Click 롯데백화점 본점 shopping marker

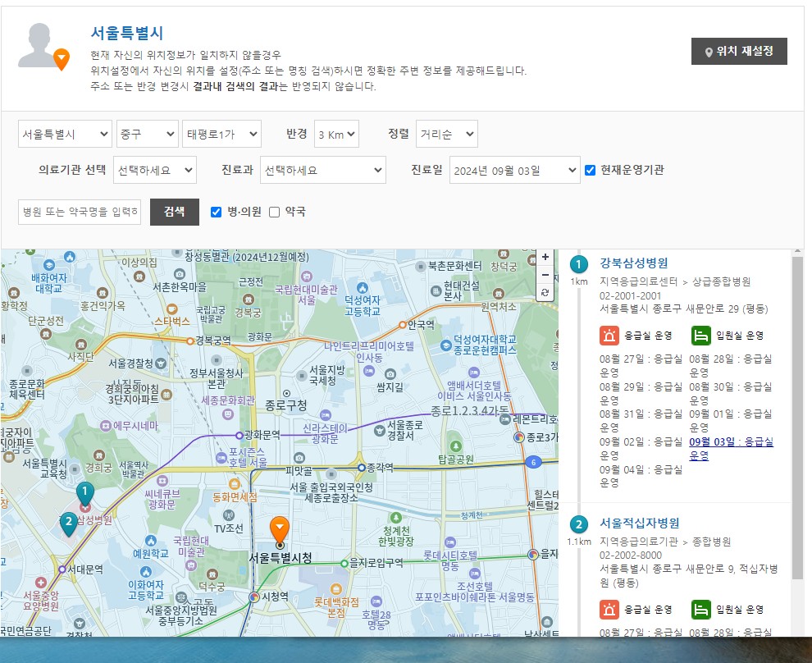[x=336, y=589]
